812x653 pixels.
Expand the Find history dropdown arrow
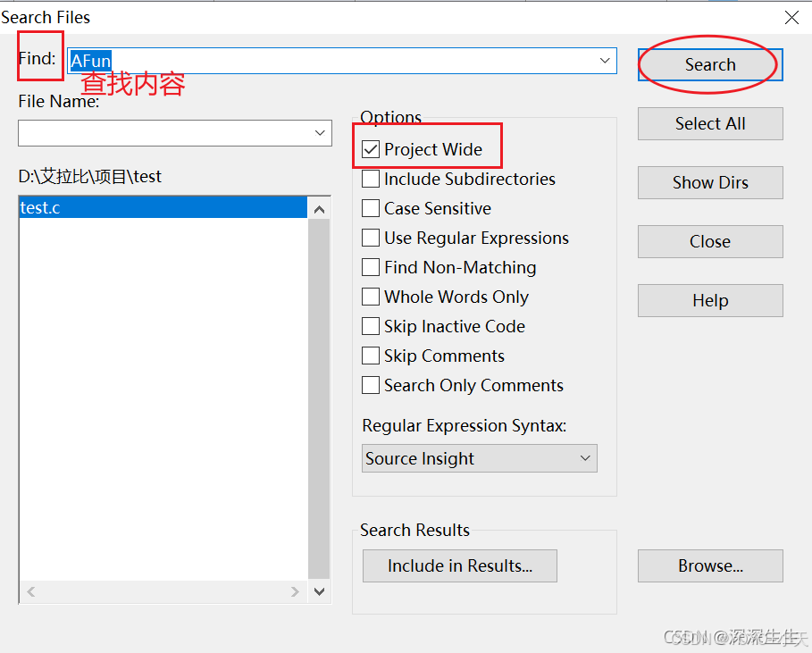click(x=605, y=61)
